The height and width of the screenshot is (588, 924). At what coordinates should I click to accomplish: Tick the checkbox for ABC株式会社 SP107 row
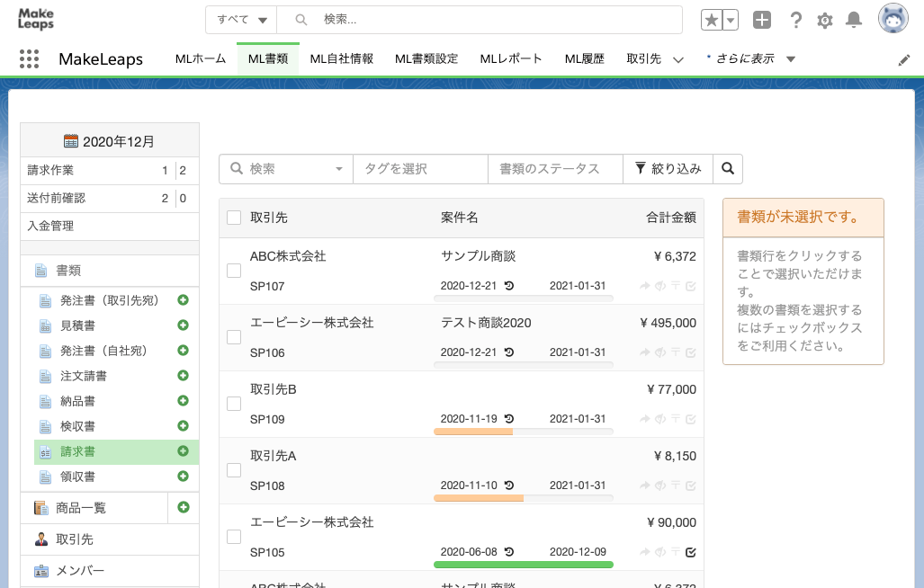tap(234, 271)
